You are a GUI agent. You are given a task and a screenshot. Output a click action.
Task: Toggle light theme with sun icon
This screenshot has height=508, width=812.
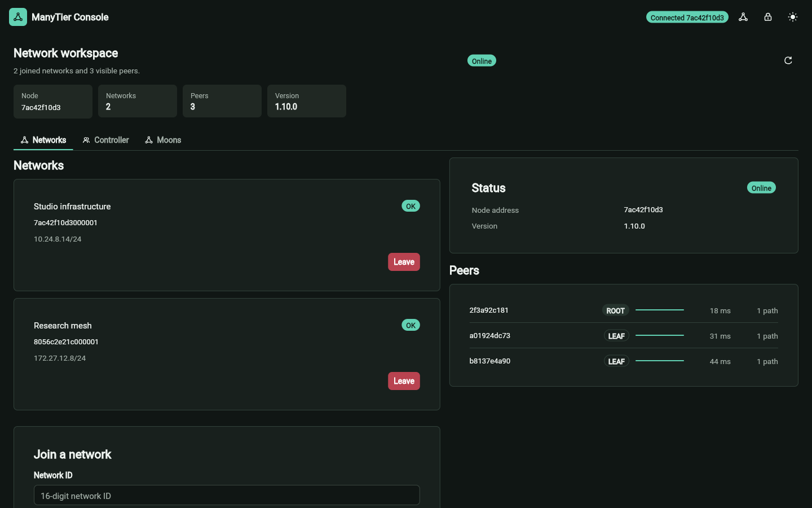pos(793,17)
